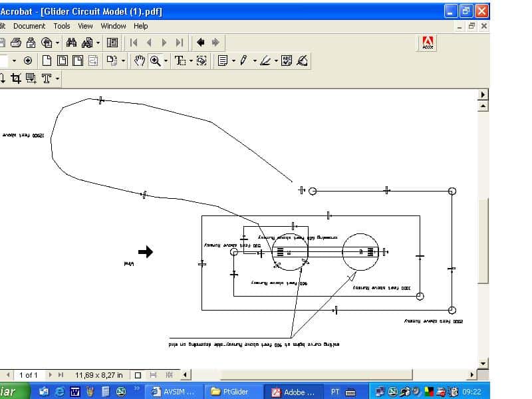The image size is (532, 399).
Task: Open the Zoom tool dropdown arrow
Action: [166, 61]
